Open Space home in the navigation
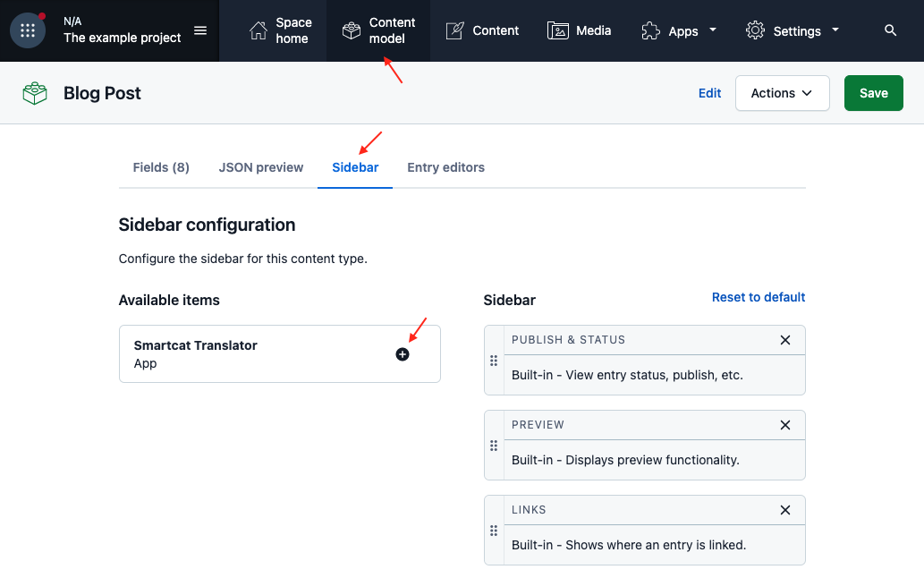This screenshot has width=924, height=578. point(293,30)
